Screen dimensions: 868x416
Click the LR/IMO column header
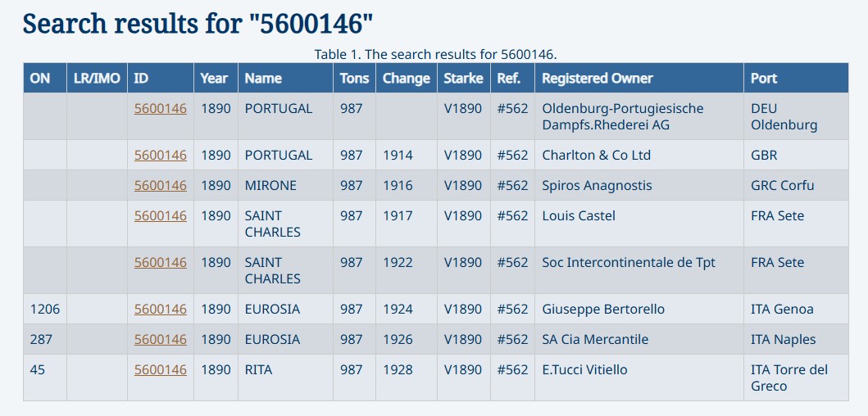(97, 79)
